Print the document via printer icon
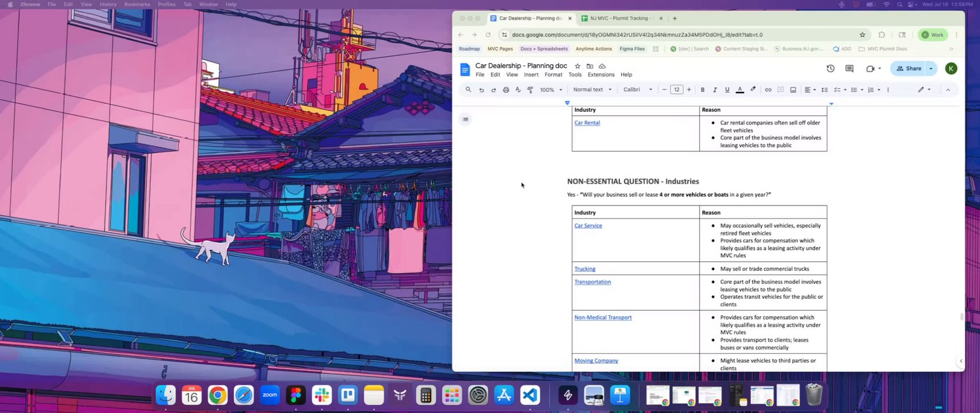The image size is (980, 413). coord(506,89)
